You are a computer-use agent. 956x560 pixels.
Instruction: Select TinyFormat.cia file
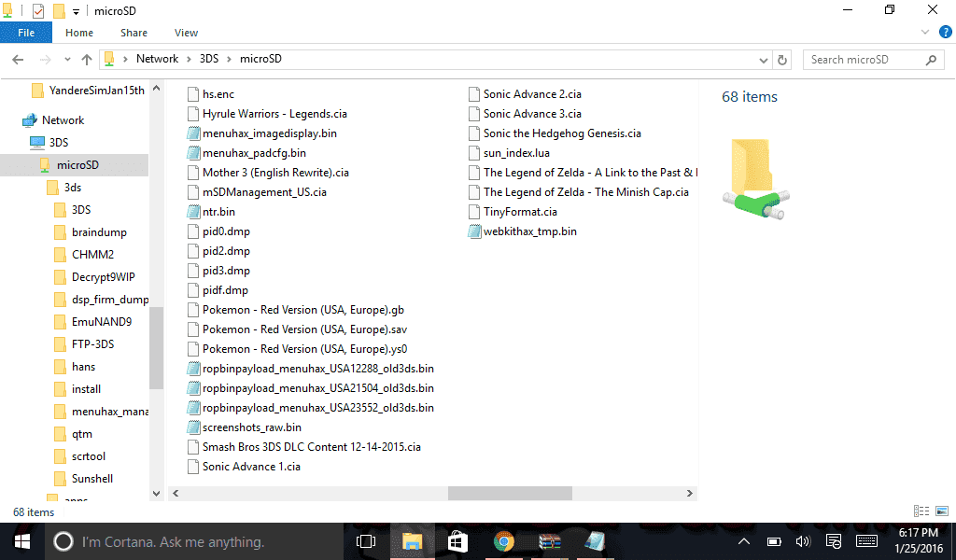pyautogui.click(x=519, y=212)
